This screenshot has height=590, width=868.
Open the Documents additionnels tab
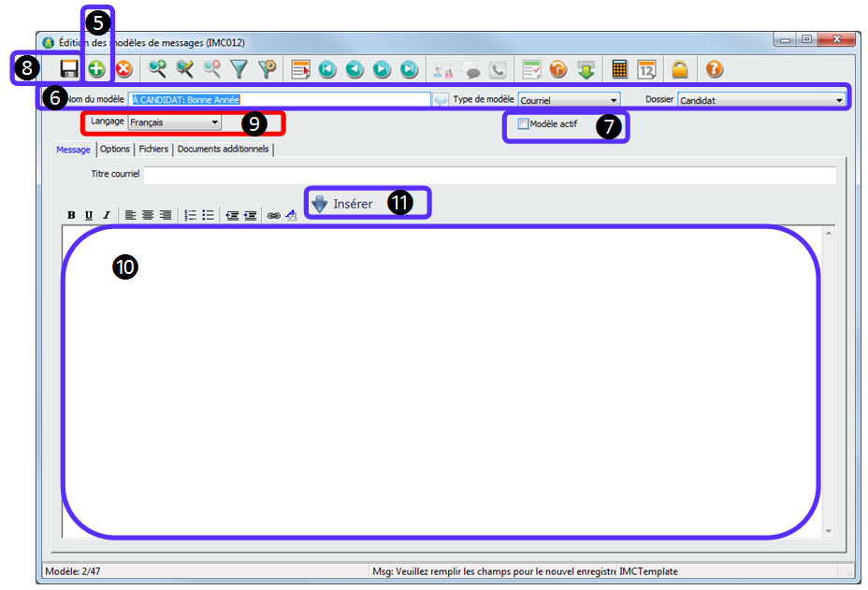point(223,150)
